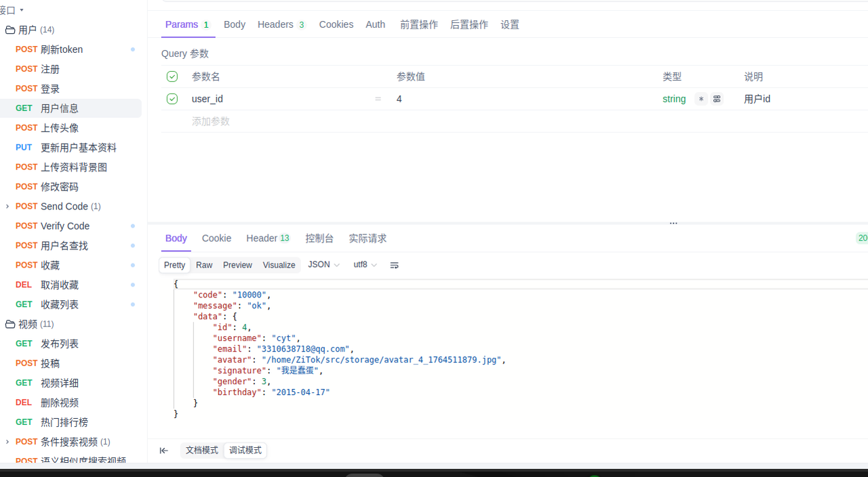Open GET 收藏列表 request
The image size is (868, 477).
[x=71, y=305]
